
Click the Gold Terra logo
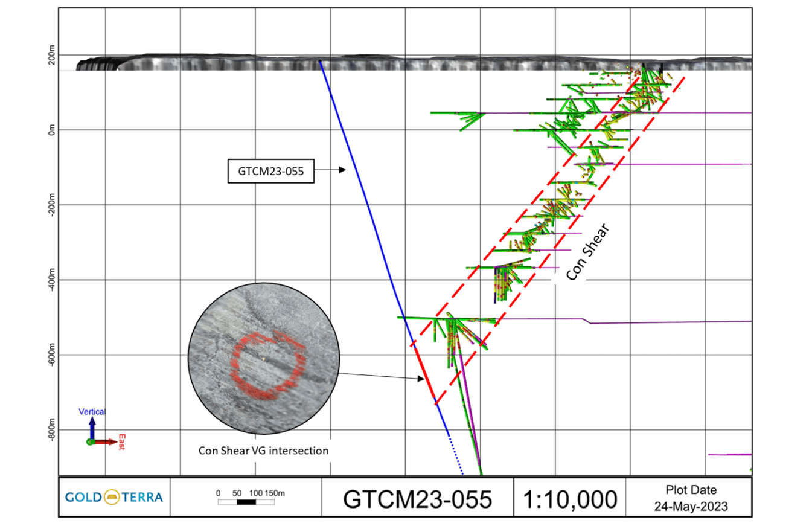click(x=113, y=497)
